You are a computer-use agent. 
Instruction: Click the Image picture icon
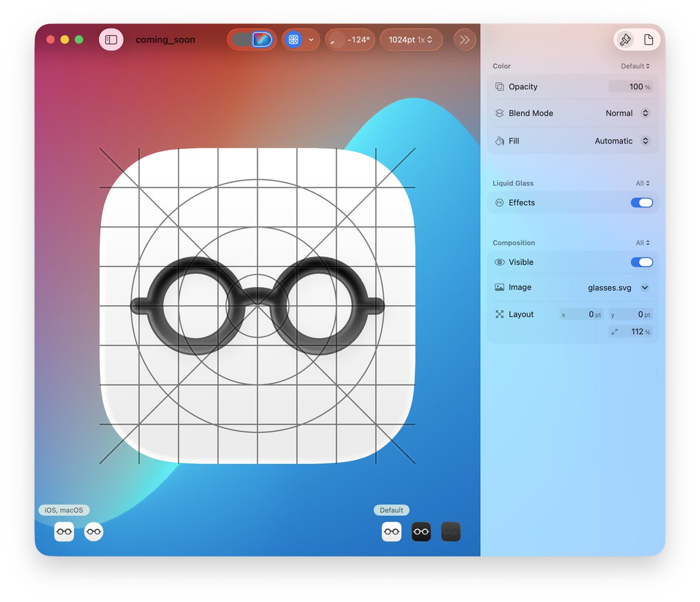tap(499, 287)
